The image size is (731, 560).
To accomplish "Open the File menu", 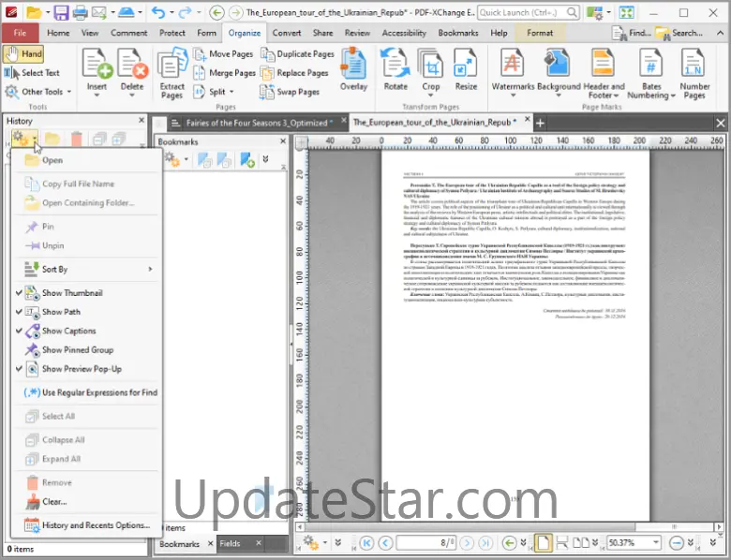I will pos(20,33).
